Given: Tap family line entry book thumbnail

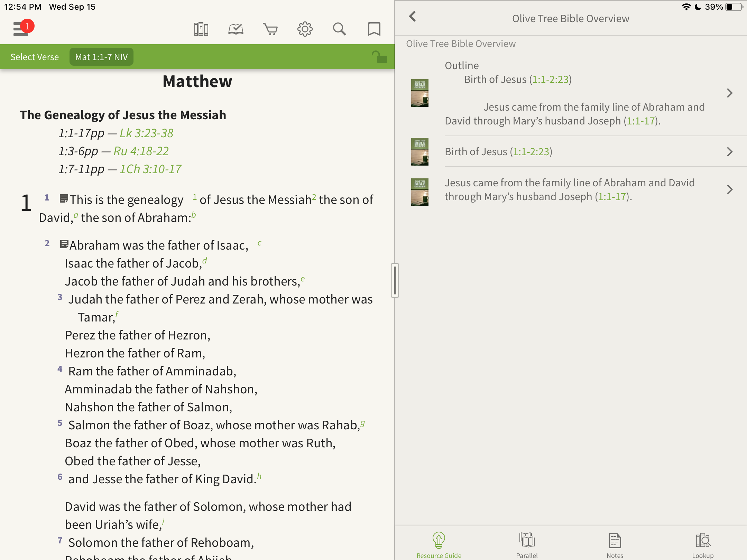Looking at the screenshot, I should [x=420, y=192].
